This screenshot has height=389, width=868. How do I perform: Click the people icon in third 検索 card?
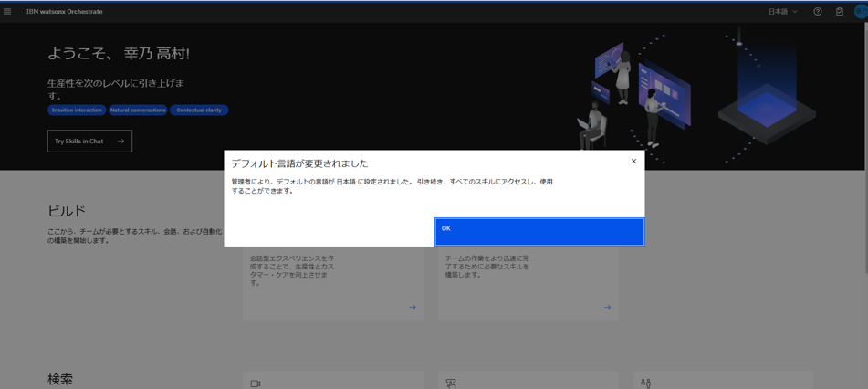tap(645, 383)
